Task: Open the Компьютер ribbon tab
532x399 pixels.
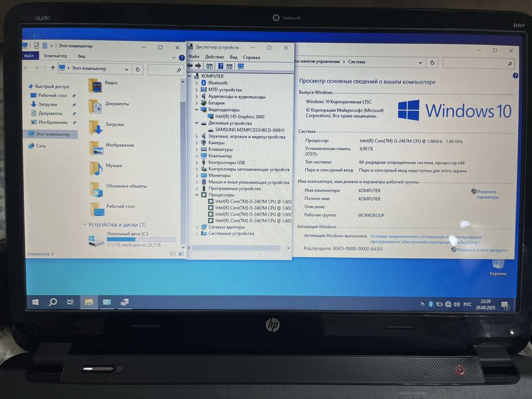Action: [56, 56]
